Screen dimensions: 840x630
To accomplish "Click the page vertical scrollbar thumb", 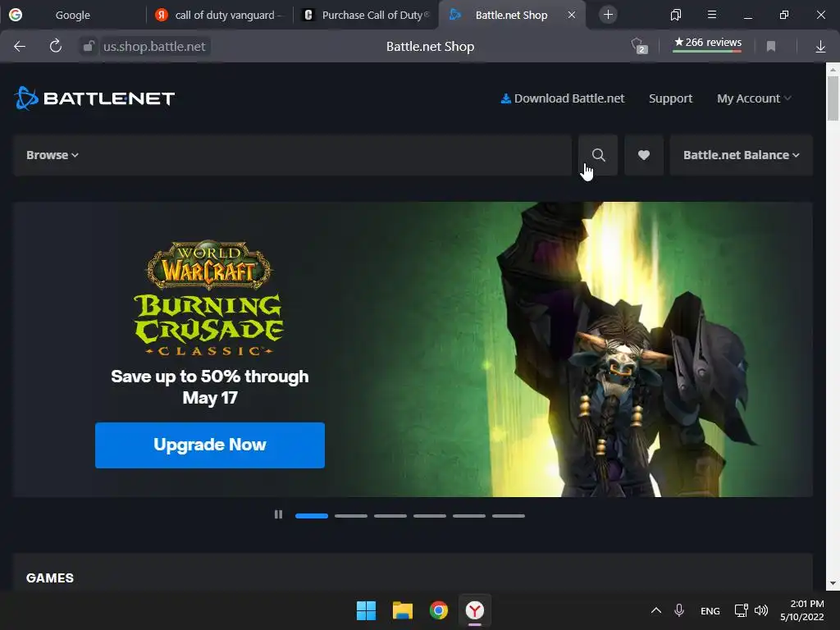I will point(833,98).
